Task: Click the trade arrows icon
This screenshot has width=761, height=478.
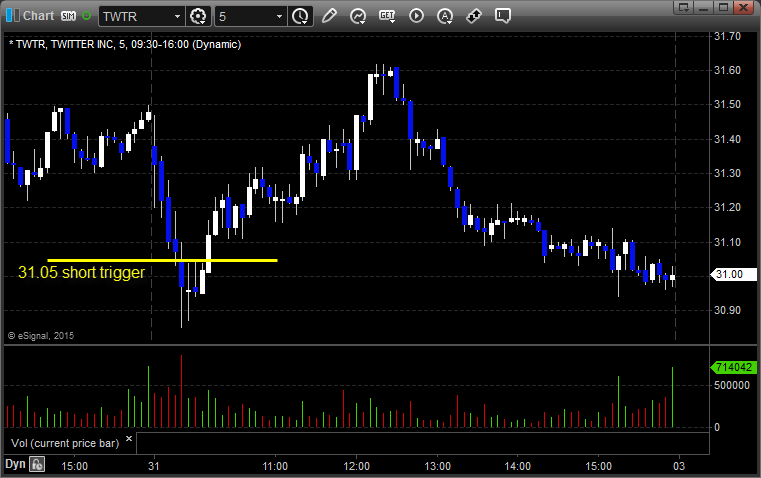Action: [474, 16]
